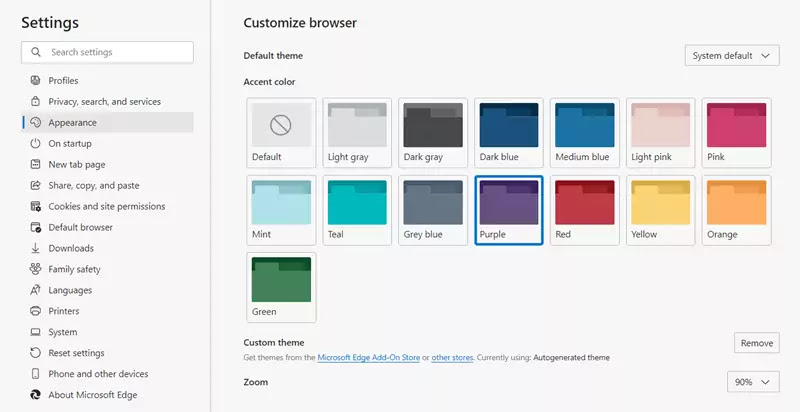Select the Teal accent color
This screenshot has width=800, height=412.
(x=357, y=210)
